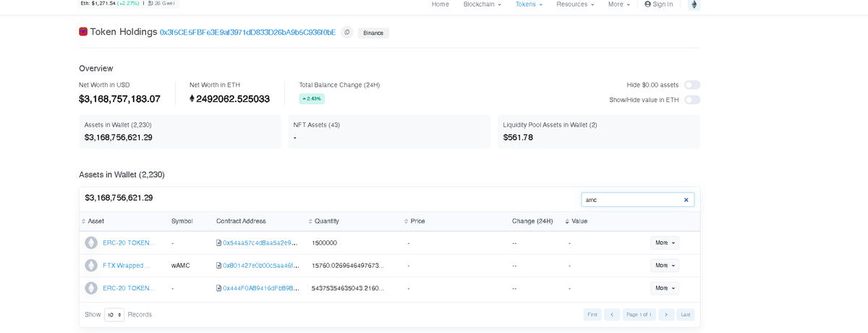Expand More options for the 54375354635043 row
This screenshot has width=868, height=333.
(x=664, y=288)
